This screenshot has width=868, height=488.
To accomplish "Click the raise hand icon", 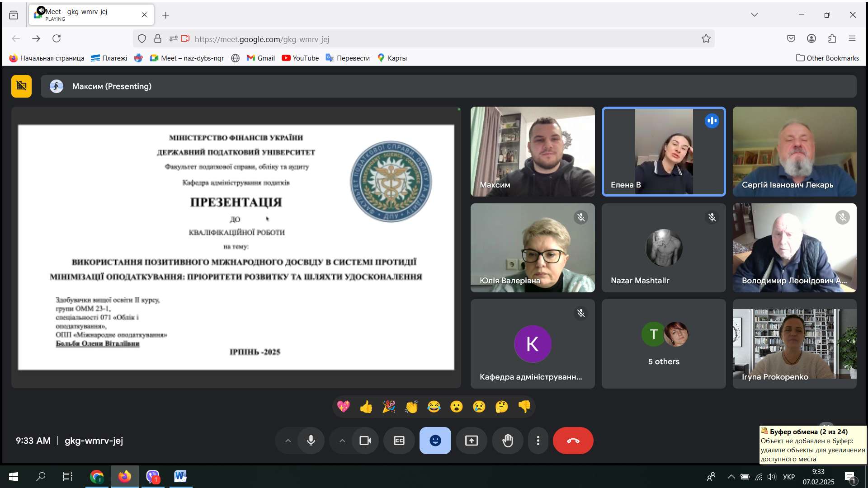I will 507,441.
